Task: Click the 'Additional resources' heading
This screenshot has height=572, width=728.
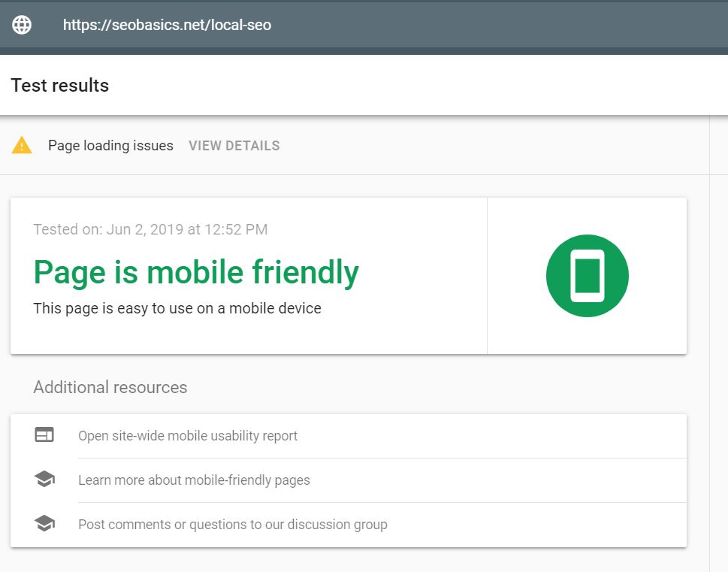Action: 110,387
